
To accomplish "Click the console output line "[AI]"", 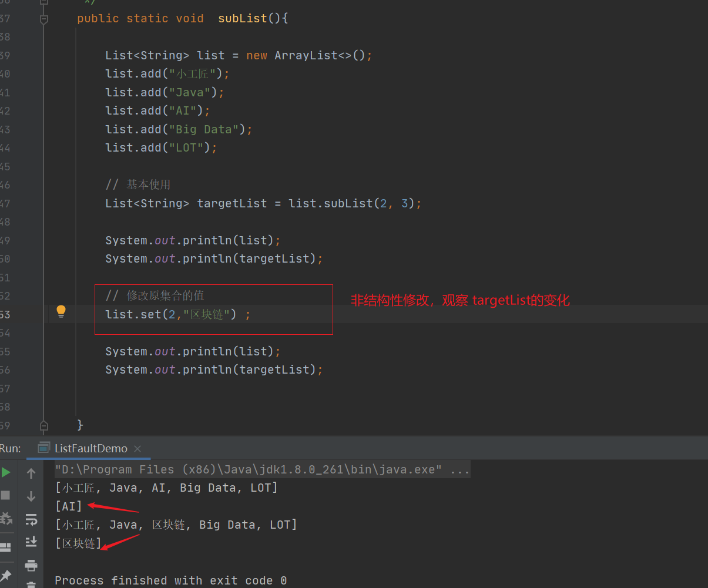I will point(69,506).
